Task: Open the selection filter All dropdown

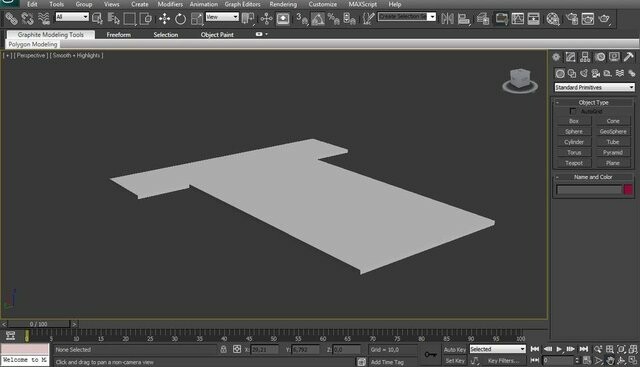Action: 72,17
